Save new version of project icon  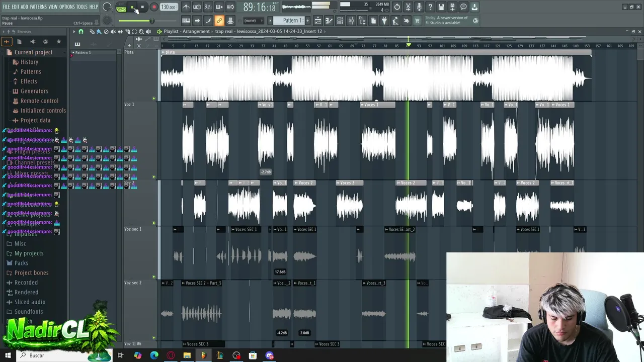[452, 7]
